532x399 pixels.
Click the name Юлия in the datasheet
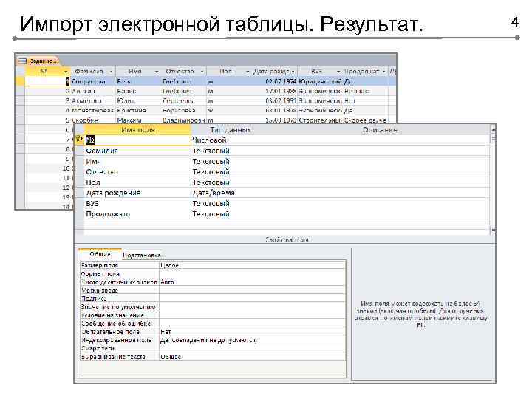coord(126,100)
